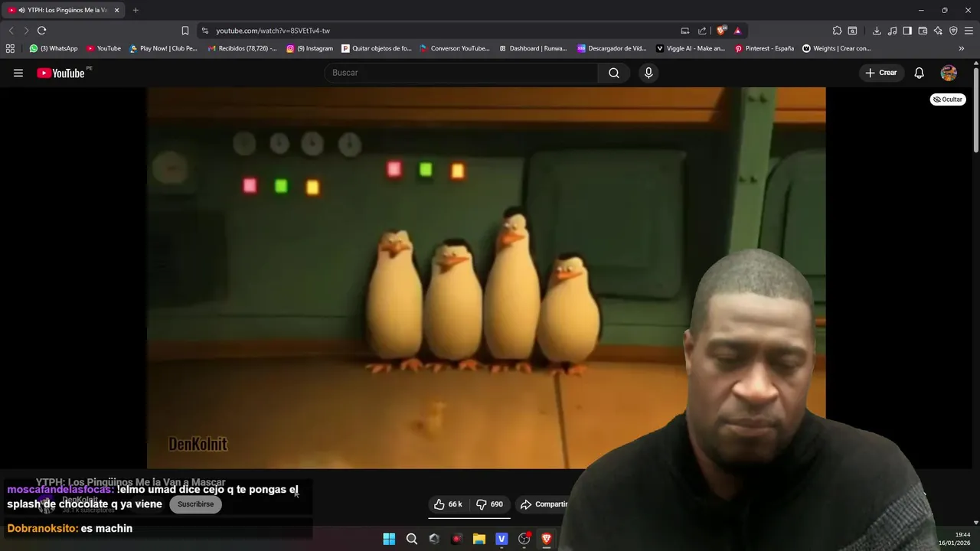Go back with the browser back arrow
Image resolution: width=980 pixels, height=551 pixels.
point(11,31)
